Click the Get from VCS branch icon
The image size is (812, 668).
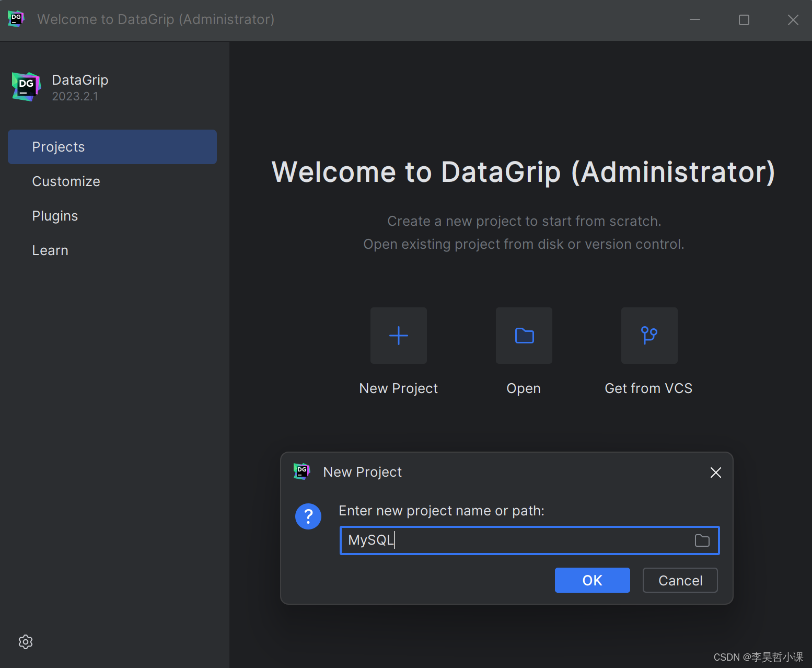(649, 336)
